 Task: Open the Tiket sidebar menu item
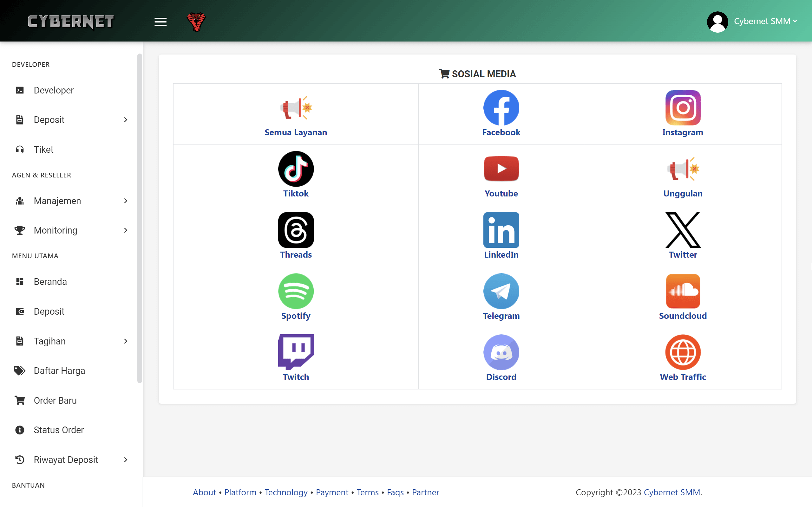pos(43,150)
